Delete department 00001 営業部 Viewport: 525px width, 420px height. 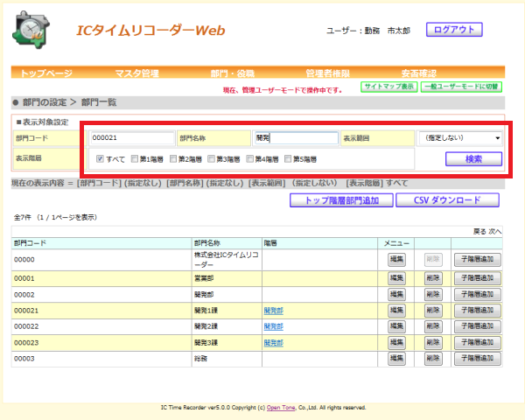(433, 278)
